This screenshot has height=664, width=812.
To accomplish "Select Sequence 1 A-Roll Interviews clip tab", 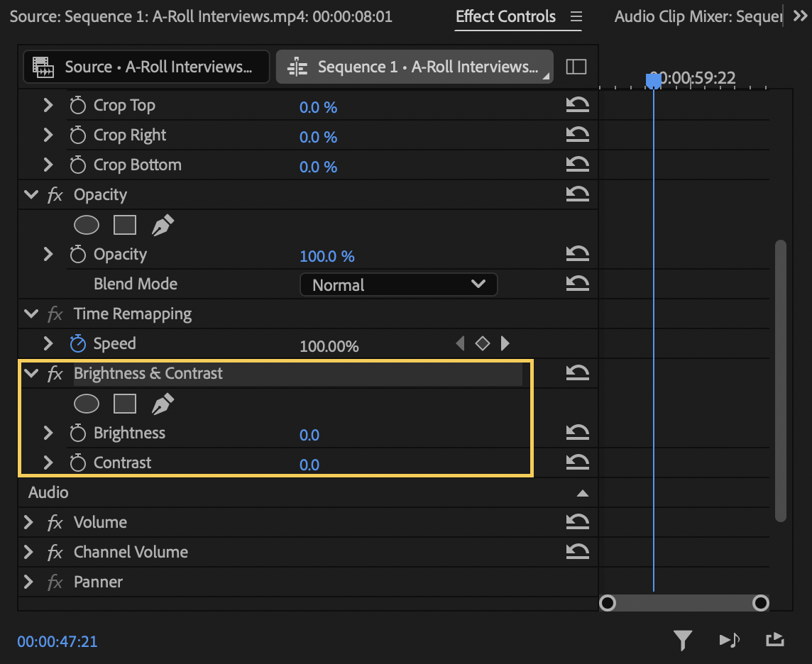I will (415, 67).
